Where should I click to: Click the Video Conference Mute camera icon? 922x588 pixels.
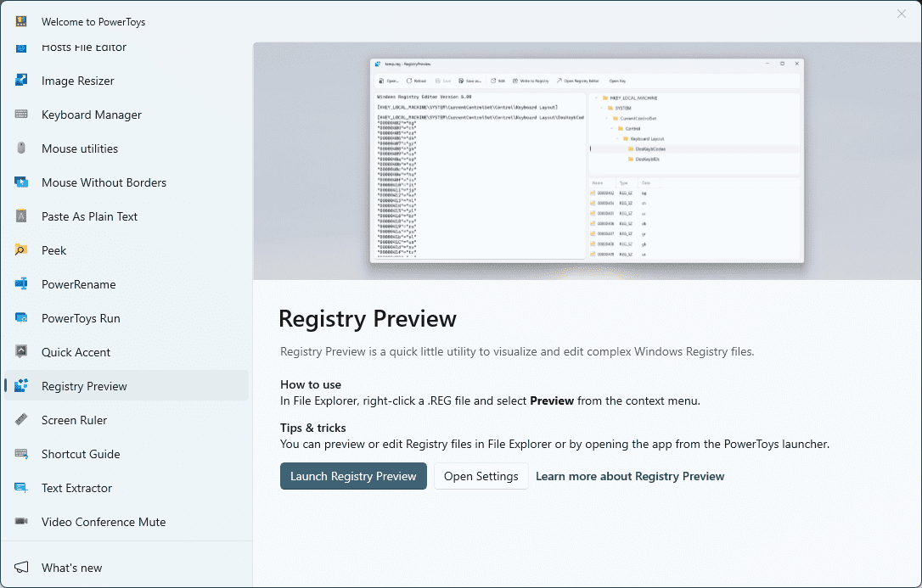pyautogui.click(x=21, y=521)
